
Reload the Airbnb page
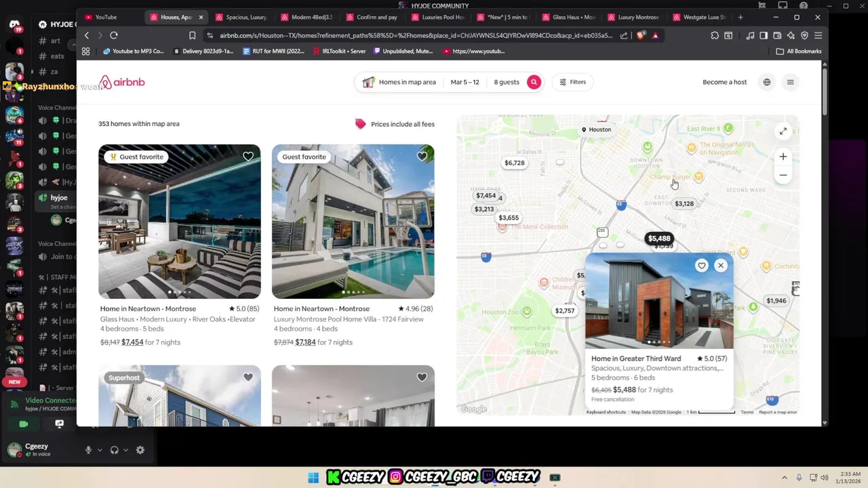point(114,35)
